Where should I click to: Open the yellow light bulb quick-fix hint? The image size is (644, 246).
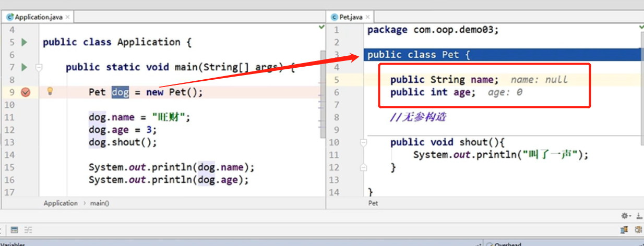(51, 91)
